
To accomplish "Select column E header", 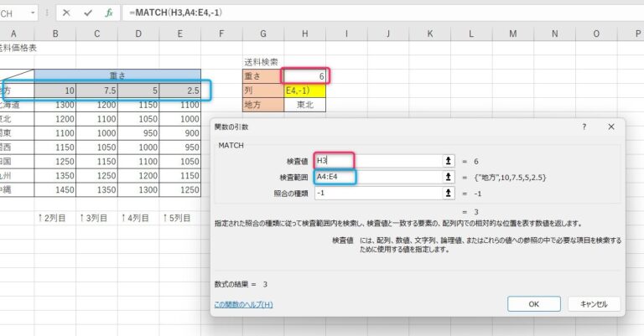I will 180,34.
